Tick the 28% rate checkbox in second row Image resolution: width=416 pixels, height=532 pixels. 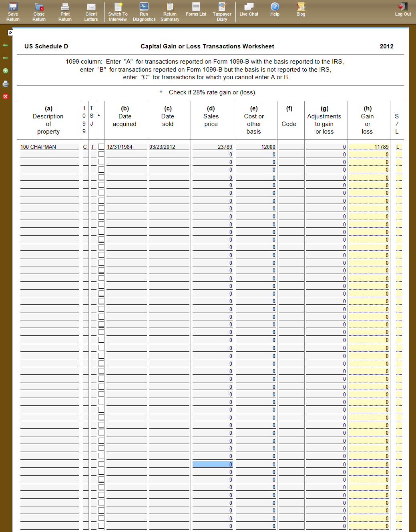point(101,154)
